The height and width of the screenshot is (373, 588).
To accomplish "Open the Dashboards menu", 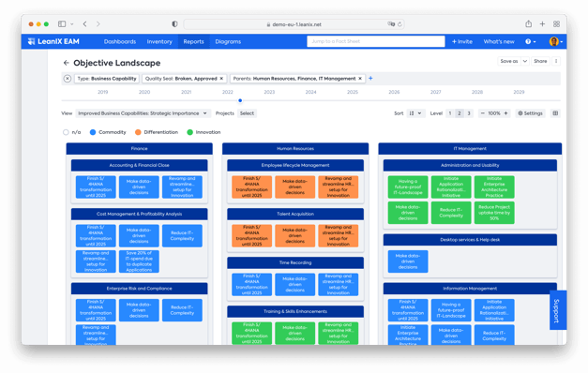I will 120,41.
